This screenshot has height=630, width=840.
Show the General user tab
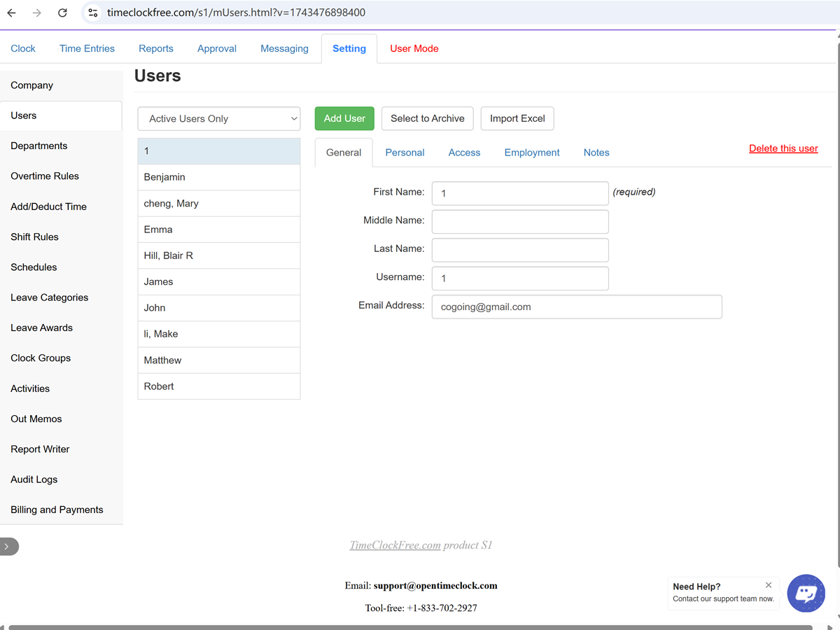click(x=344, y=153)
